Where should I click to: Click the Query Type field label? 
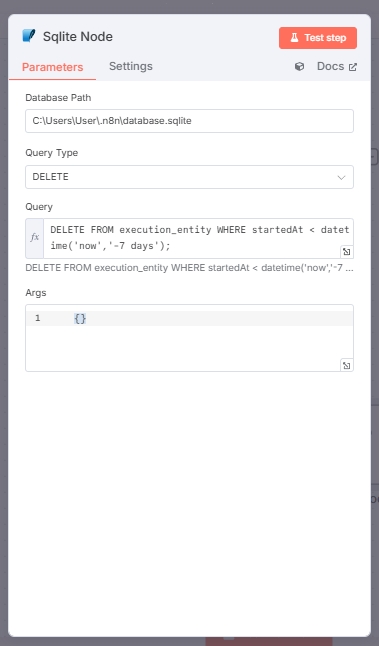[x=51, y=153]
